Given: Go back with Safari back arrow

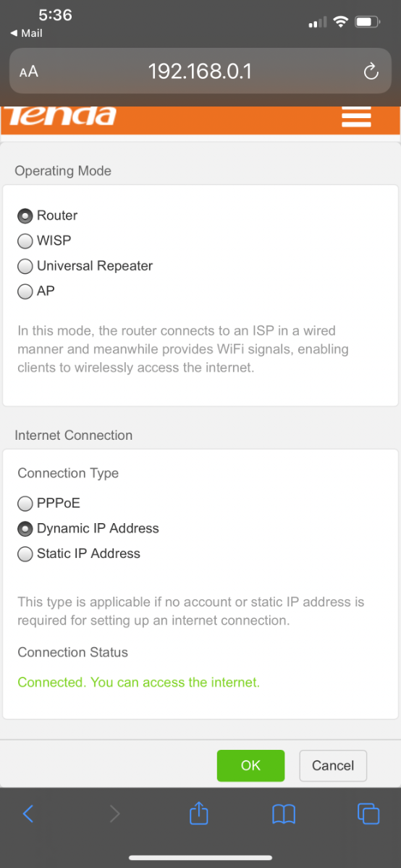Looking at the screenshot, I should pos(28,813).
